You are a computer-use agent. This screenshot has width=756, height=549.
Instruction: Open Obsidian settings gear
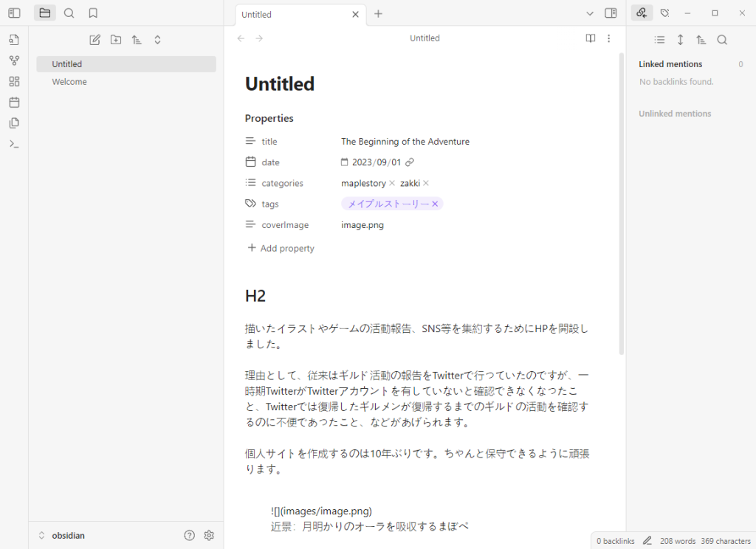[209, 535]
